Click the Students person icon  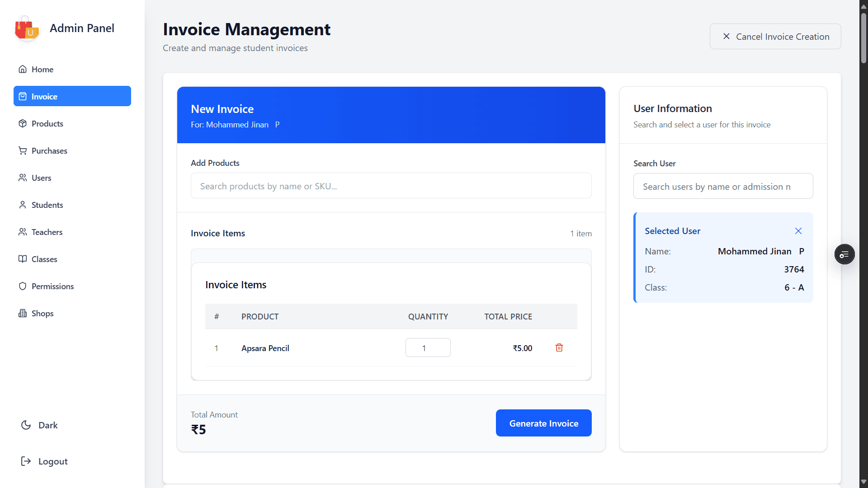click(23, 205)
